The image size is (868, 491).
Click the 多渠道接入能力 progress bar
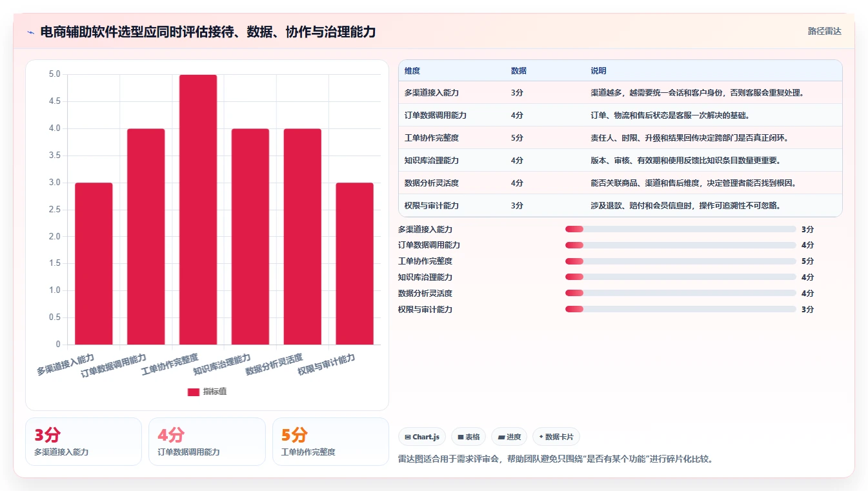(680, 229)
